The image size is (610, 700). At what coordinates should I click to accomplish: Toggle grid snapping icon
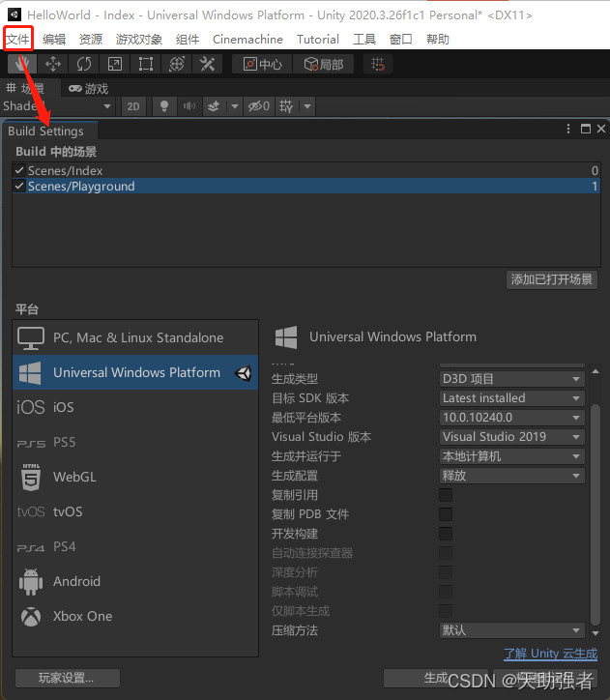(x=378, y=64)
